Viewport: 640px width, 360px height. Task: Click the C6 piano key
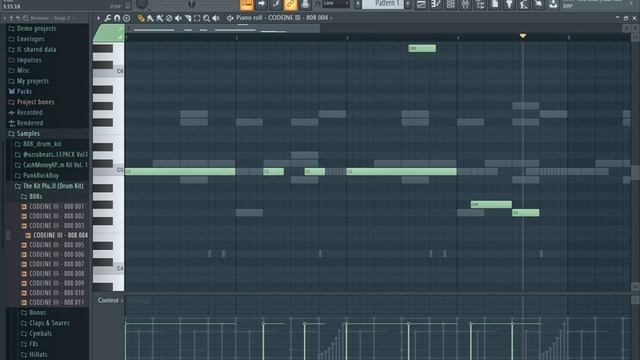pyautogui.click(x=109, y=72)
